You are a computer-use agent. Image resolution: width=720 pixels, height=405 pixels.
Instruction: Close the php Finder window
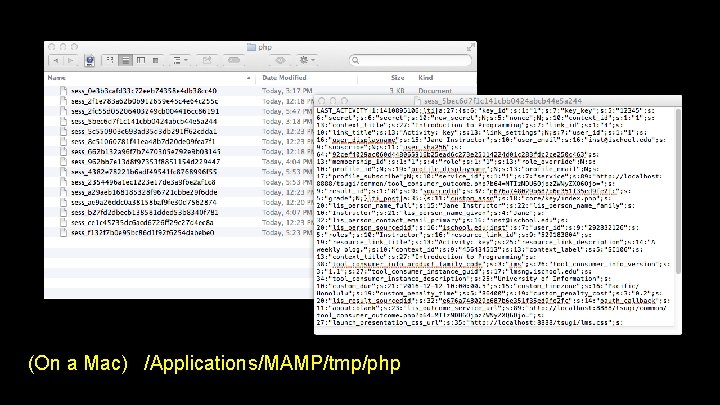coord(52,47)
